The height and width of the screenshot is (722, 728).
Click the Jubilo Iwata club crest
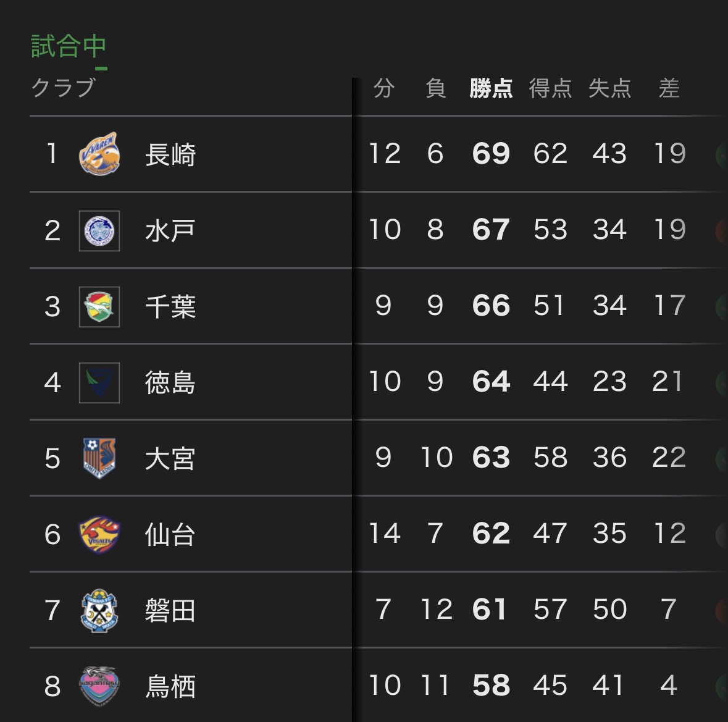coord(99,610)
